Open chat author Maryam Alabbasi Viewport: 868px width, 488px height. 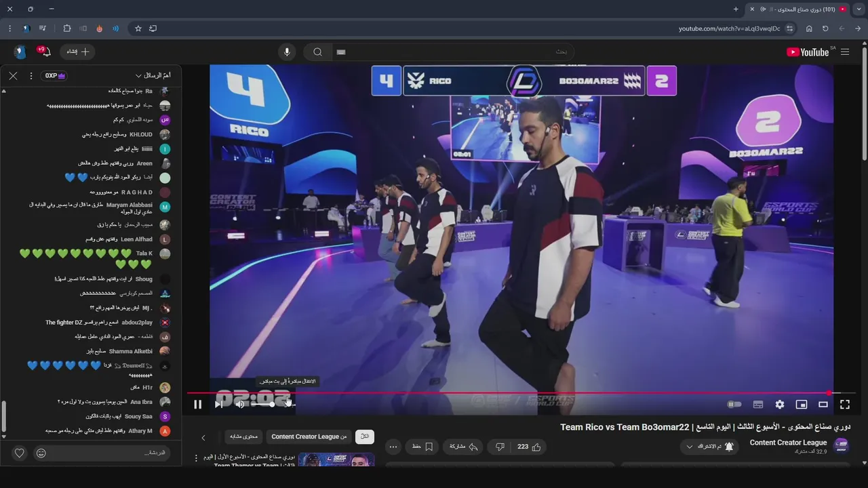130,205
